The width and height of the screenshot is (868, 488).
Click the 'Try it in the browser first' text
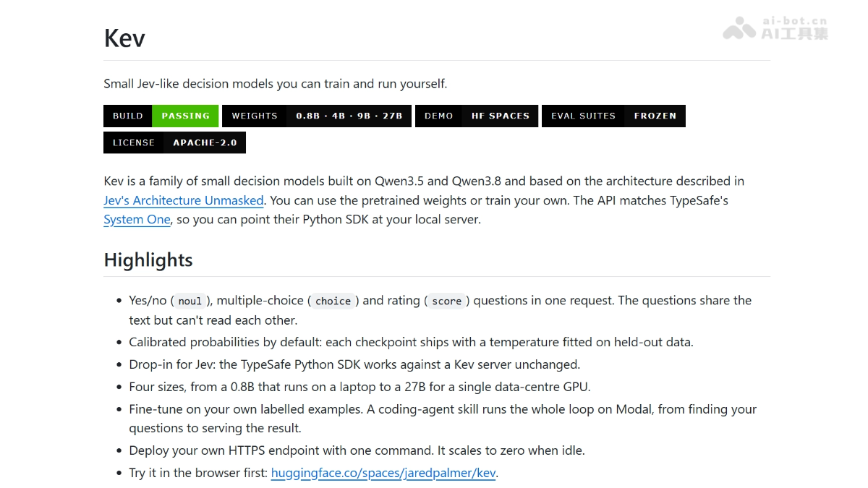pyautogui.click(x=198, y=473)
